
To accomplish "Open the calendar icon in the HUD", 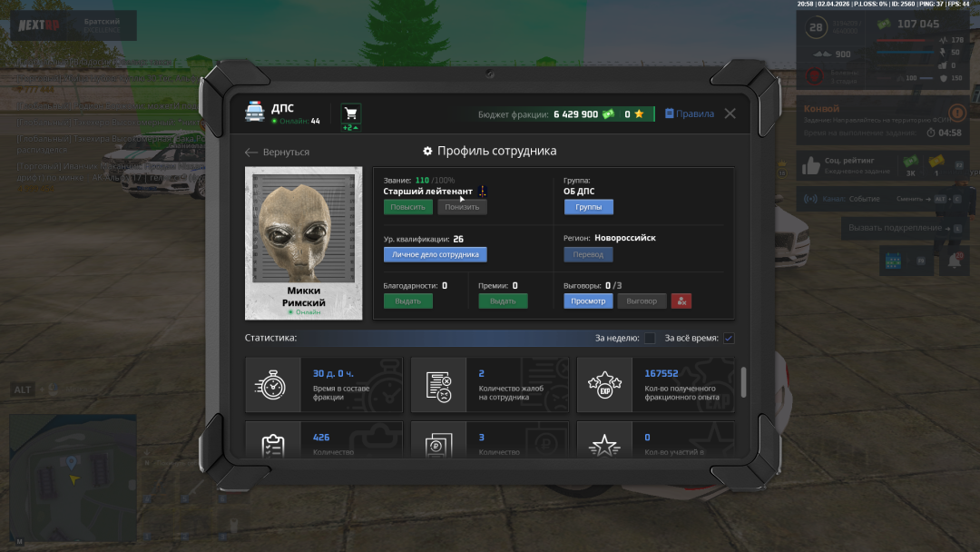I will point(892,261).
